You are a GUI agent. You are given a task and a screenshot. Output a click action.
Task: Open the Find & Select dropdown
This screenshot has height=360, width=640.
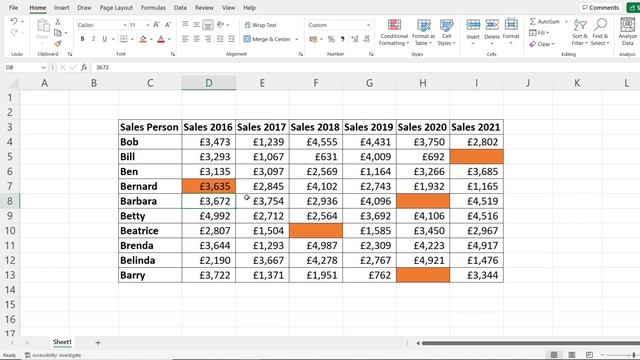click(x=600, y=32)
